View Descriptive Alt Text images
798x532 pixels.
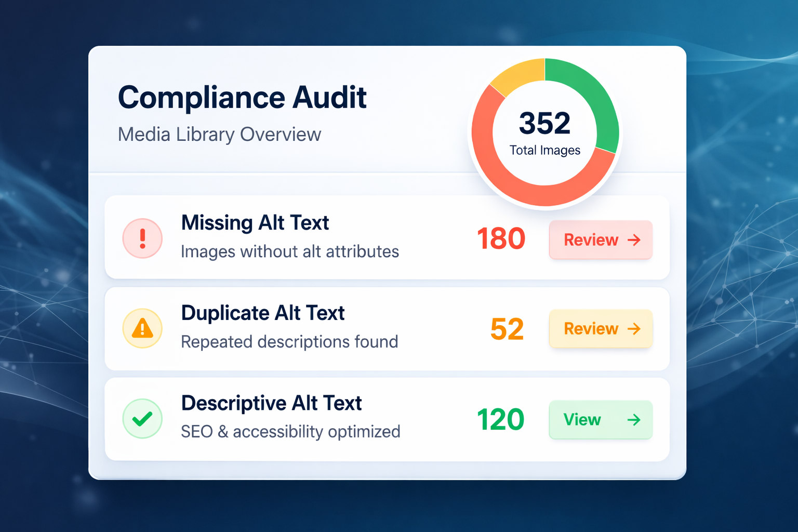coord(601,420)
